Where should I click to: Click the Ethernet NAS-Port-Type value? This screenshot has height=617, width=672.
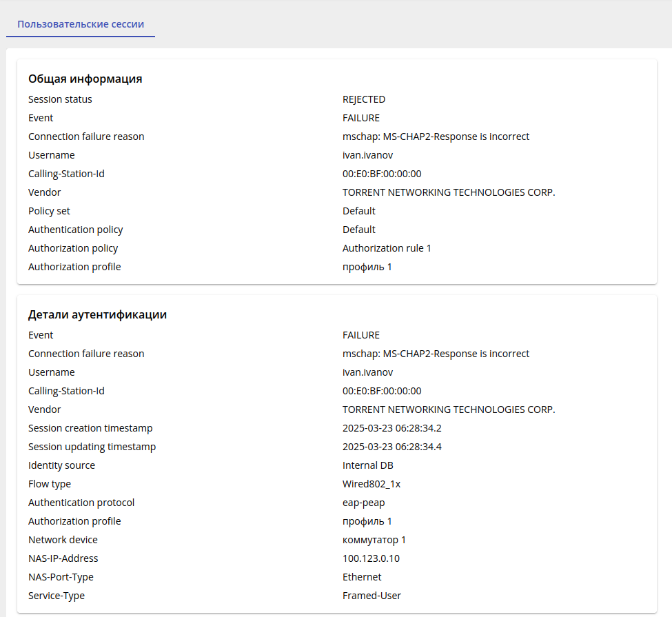coord(362,577)
